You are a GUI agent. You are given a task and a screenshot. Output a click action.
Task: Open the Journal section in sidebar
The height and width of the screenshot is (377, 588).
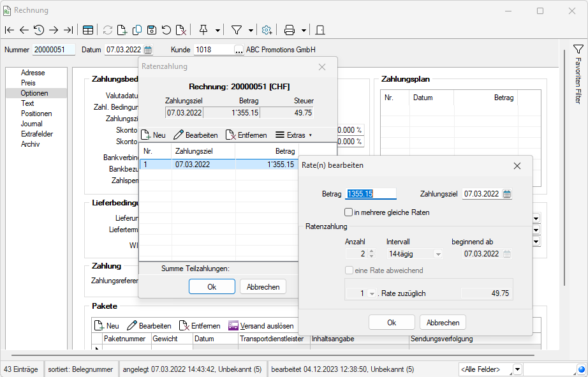click(x=32, y=124)
